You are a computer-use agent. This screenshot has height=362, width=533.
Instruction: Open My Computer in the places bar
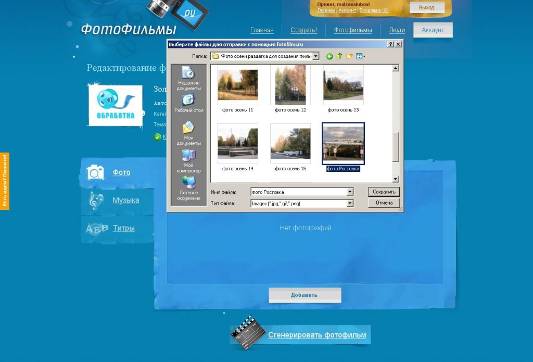point(188,161)
